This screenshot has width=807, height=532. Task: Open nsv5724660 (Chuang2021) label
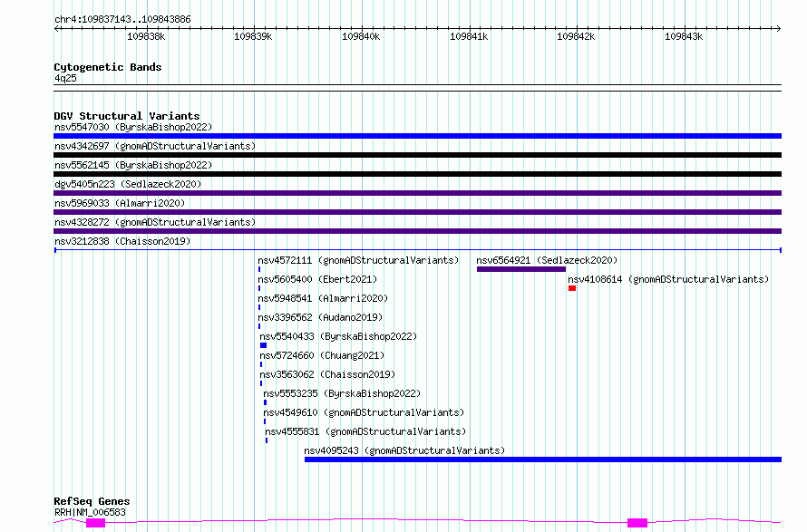coord(322,355)
